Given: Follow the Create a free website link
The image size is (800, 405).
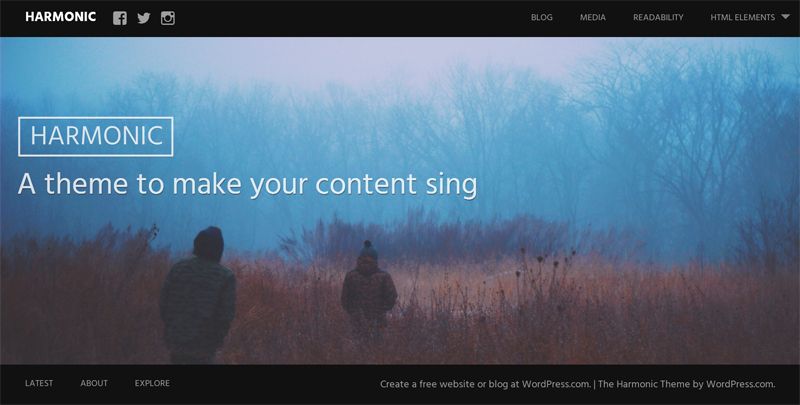Looking at the screenshot, I should [x=485, y=384].
